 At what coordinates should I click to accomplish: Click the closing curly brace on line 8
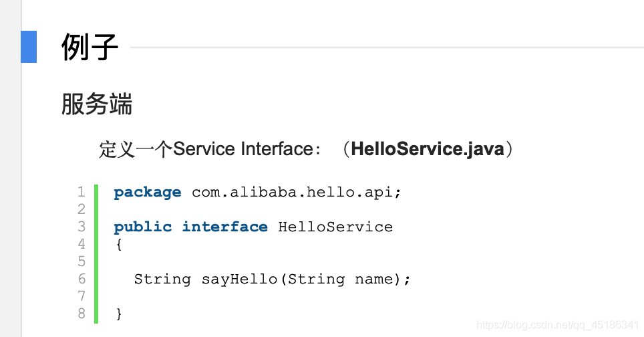tap(119, 314)
